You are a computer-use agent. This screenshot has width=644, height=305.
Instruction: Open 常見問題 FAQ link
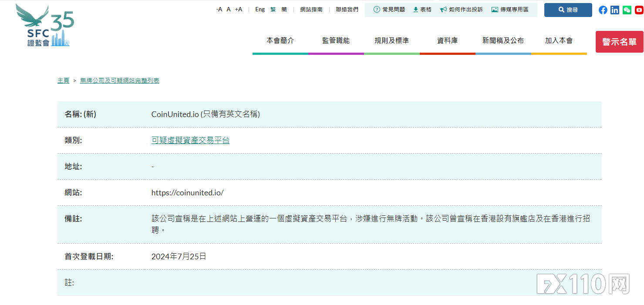(x=389, y=10)
